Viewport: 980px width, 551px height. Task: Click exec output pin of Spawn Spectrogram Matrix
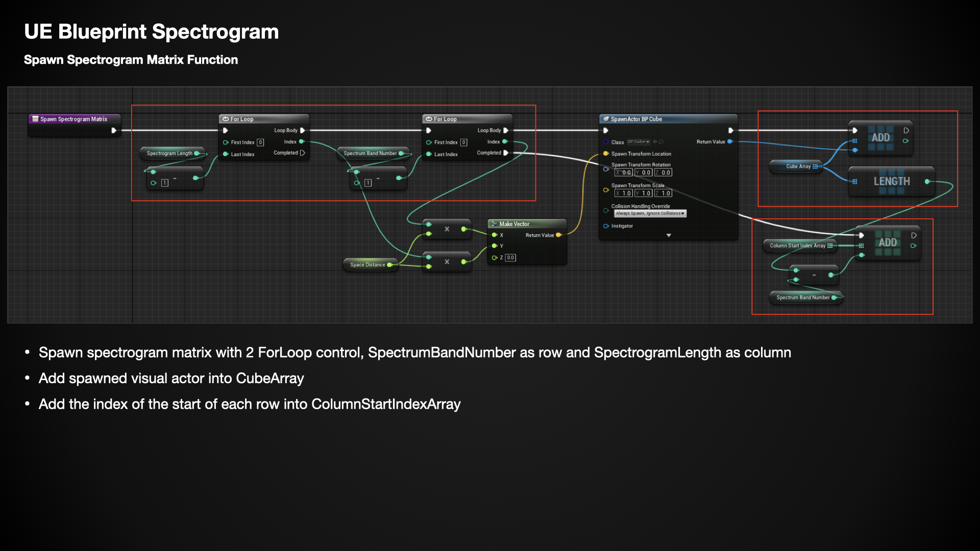point(114,131)
